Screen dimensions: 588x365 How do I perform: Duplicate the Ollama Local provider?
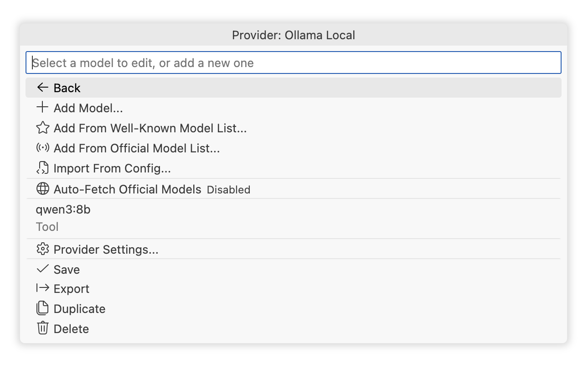click(x=294, y=309)
